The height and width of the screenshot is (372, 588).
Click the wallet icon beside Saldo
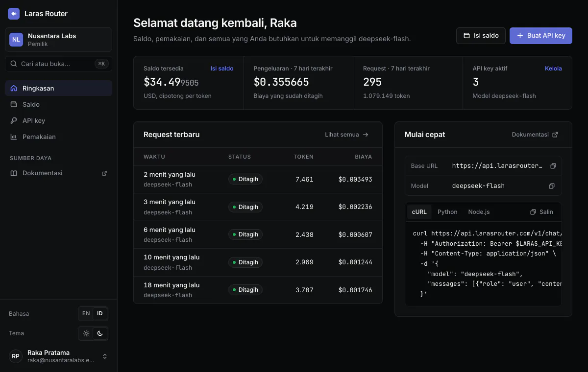[14, 104]
